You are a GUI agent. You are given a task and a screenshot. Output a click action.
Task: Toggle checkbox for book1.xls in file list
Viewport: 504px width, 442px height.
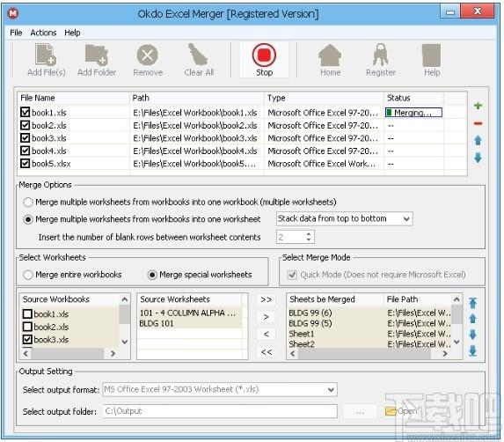pos(25,113)
